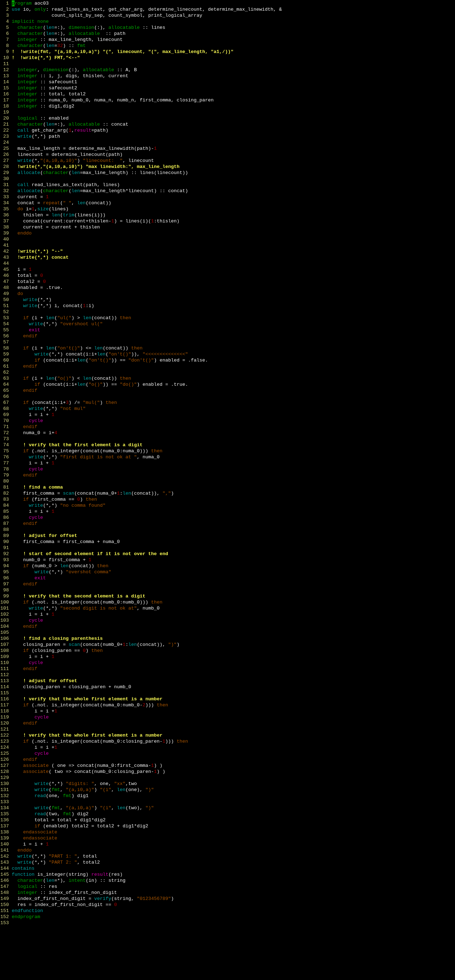Click the 'associate( two =>' statement
Image resolution: width=455 pixels, height=980 pixels.
pyautogui.click(x=94, y=772)
